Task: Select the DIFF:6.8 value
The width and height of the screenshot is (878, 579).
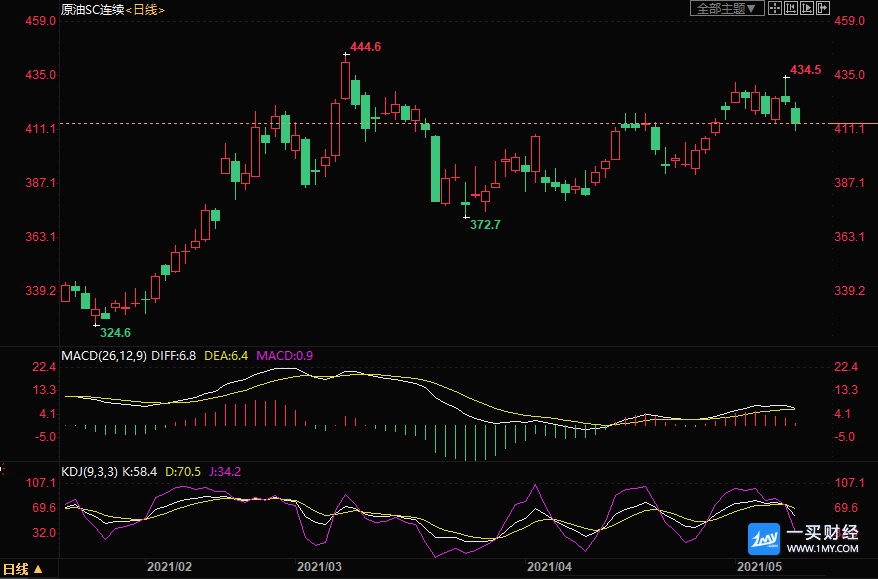Action: pyautogui.click(x=174, y=356)
